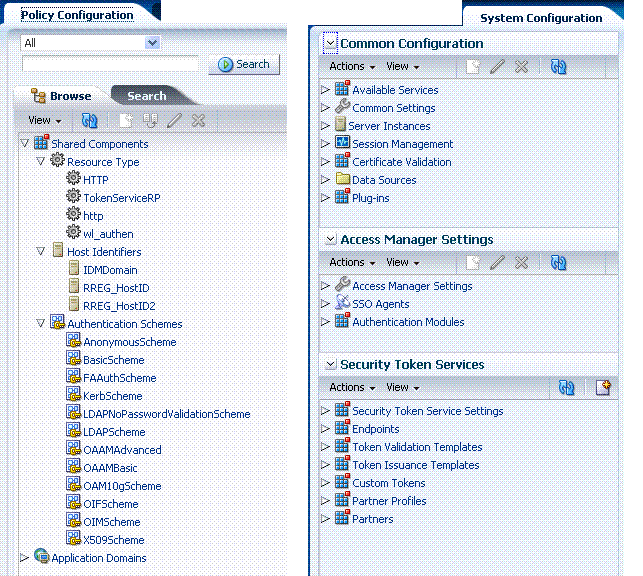Click the Authentication Schemes key icon
The width and height of the screenshot is (643, 576).
57,322
